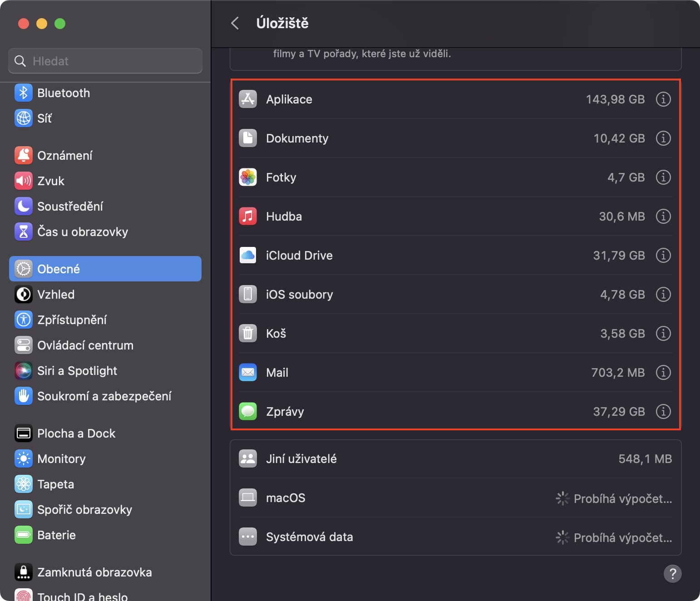Click the Hledat search field
700x601 pixels.
[105, 61]
